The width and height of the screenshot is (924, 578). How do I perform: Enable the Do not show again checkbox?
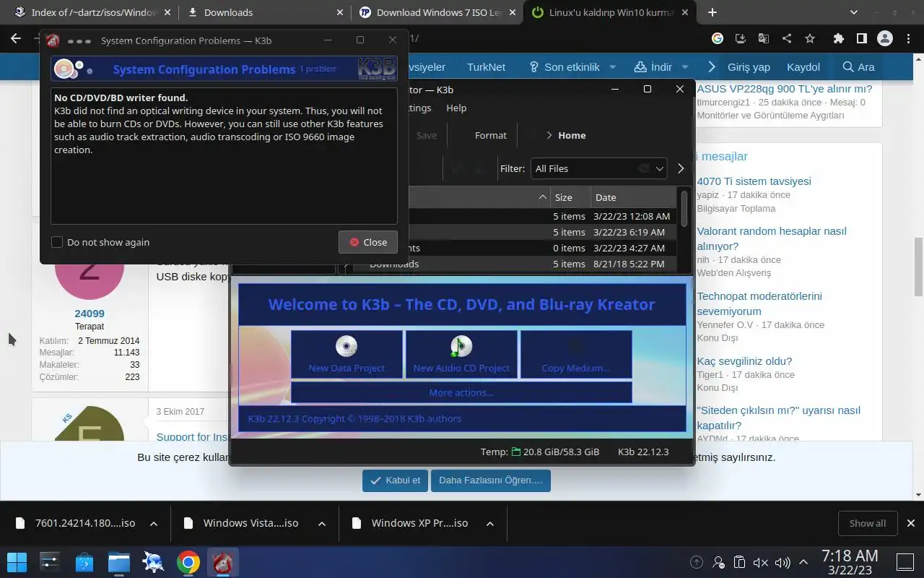pyautogui.click(x=57, y=242)
